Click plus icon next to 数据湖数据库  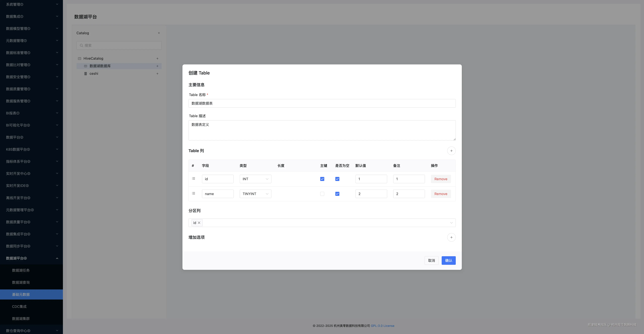157,66
